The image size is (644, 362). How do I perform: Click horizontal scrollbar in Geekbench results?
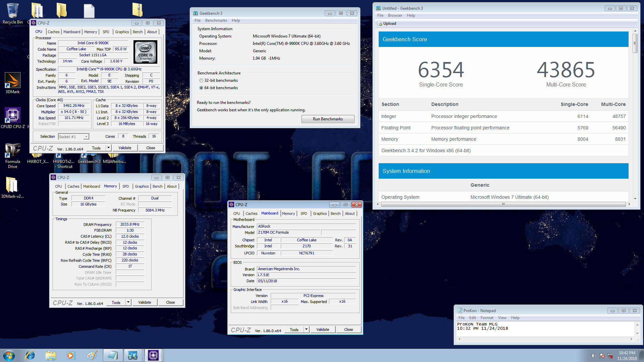pyautogui.click(x=503, y=204)
